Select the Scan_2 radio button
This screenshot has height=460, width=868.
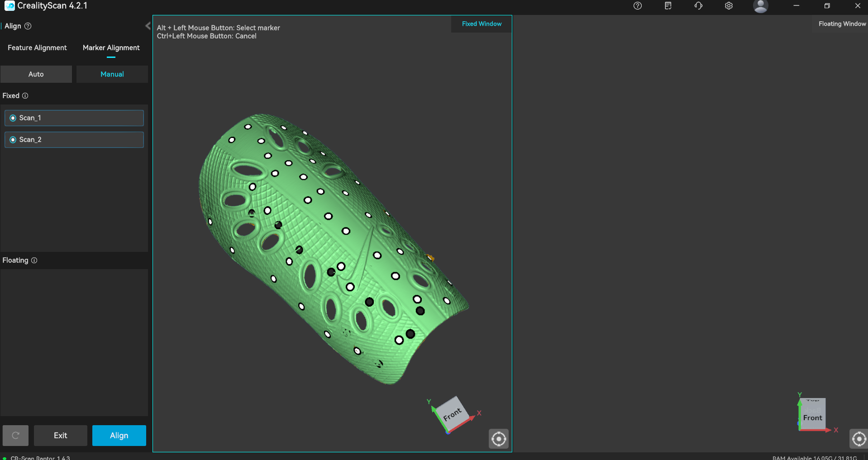tap(13, 140)
